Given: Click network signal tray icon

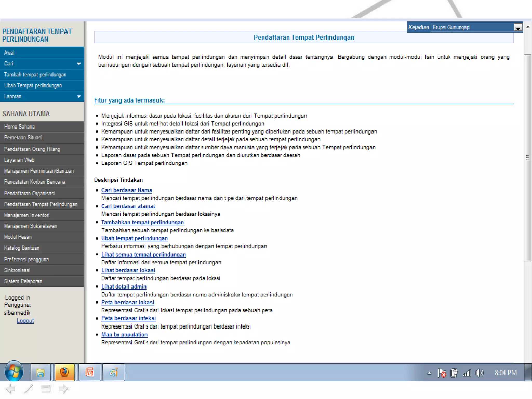Looking at the screenshot, I should (467, 373).
